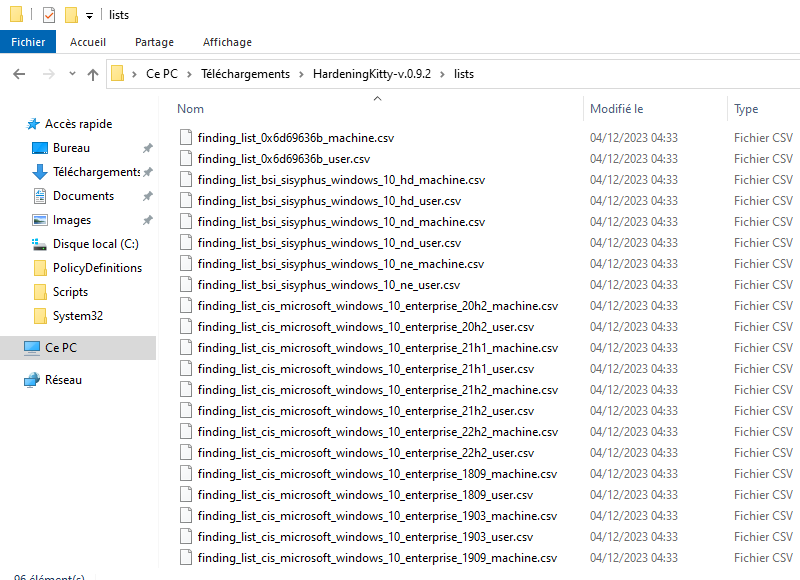Screen dimensions: 800x580
Task: Click the back navigation arrow
Action: tap(20, 73)
